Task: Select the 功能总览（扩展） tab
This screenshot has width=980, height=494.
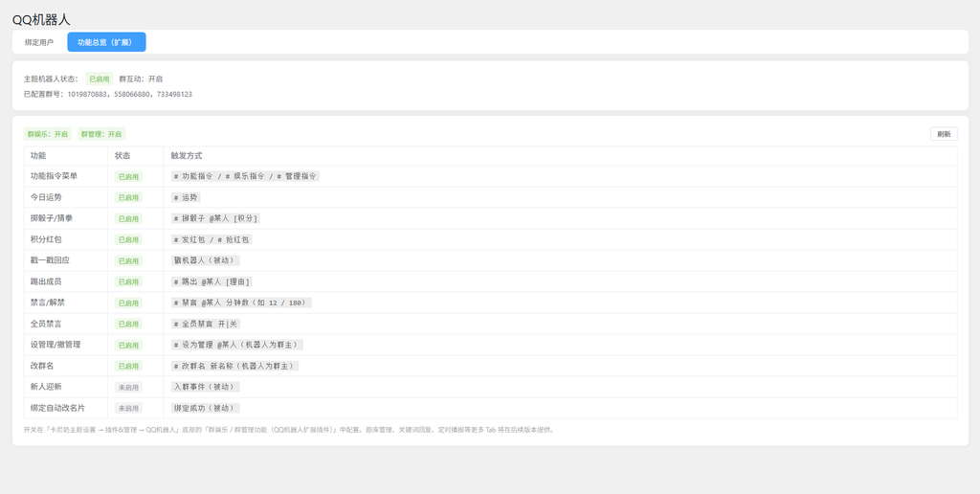Action: tap(106, 42)
